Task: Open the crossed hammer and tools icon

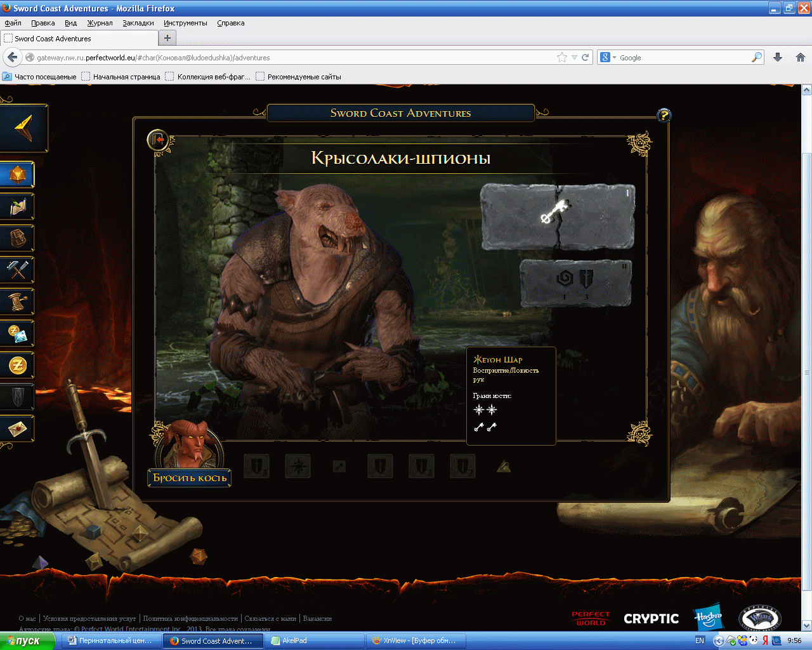Action: pos(17,270)
